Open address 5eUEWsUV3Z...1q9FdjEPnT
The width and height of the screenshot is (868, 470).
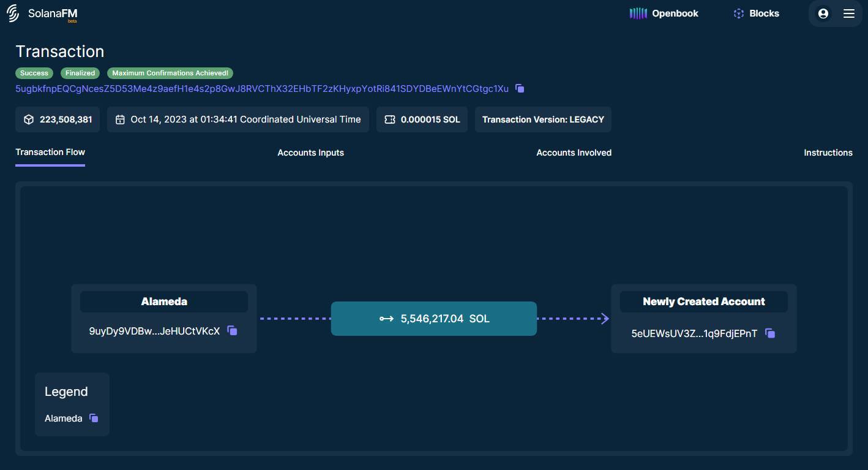click(x=694, y=333)
